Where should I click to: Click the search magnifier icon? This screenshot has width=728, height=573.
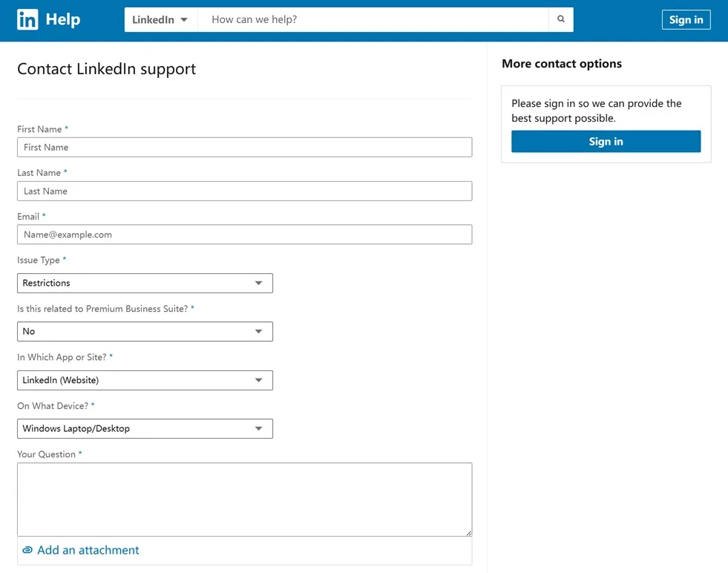[561, 19]
